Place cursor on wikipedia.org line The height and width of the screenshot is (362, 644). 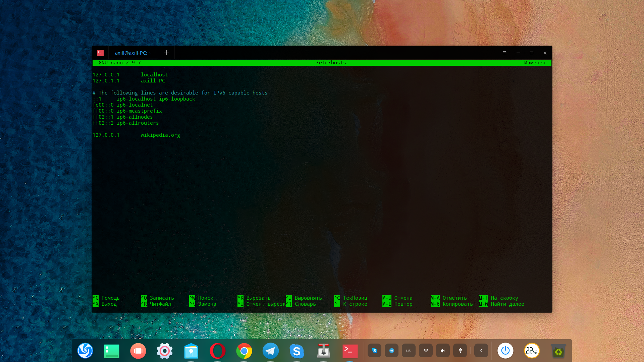160,135
